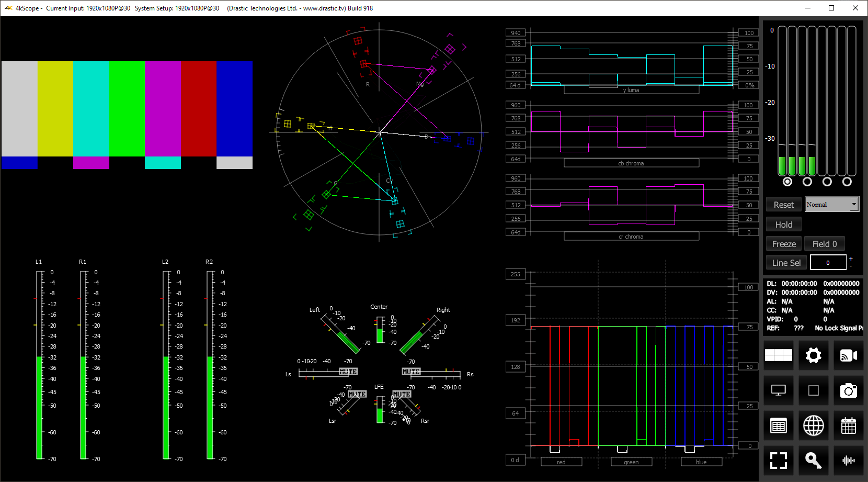The width and height of the screenshot is (868, 482).
Task: Toggle full screen with the corner brackets icon
Action: click(x=779, y=461)
